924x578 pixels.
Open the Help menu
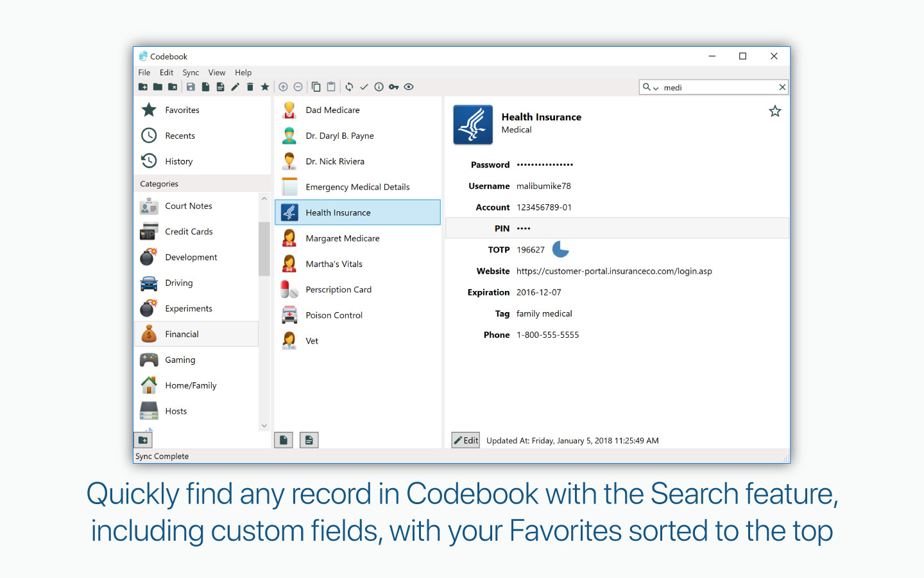(x=243, y=73)
